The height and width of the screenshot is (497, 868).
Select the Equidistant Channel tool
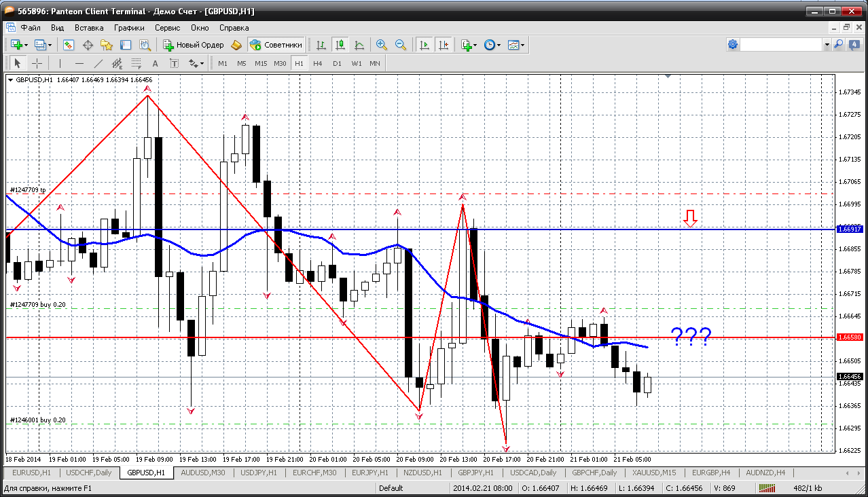pyautogui.click(x=117, y=63)
